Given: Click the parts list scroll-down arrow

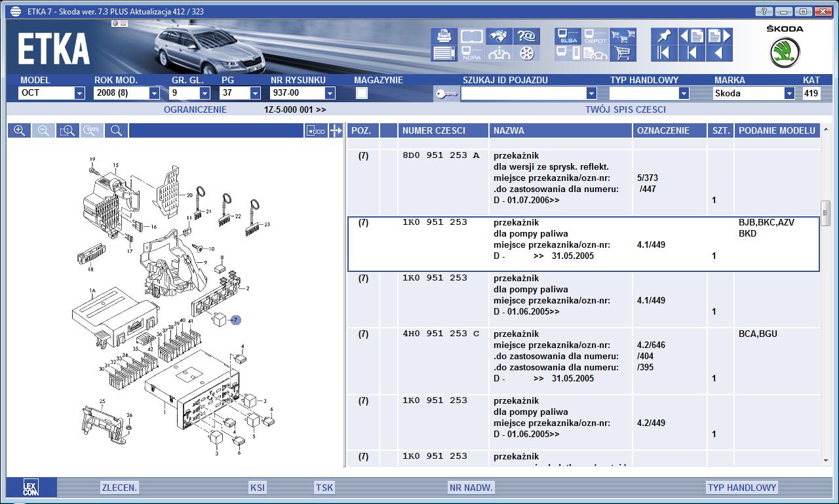Looking at the screenshot, I should 826,461.
